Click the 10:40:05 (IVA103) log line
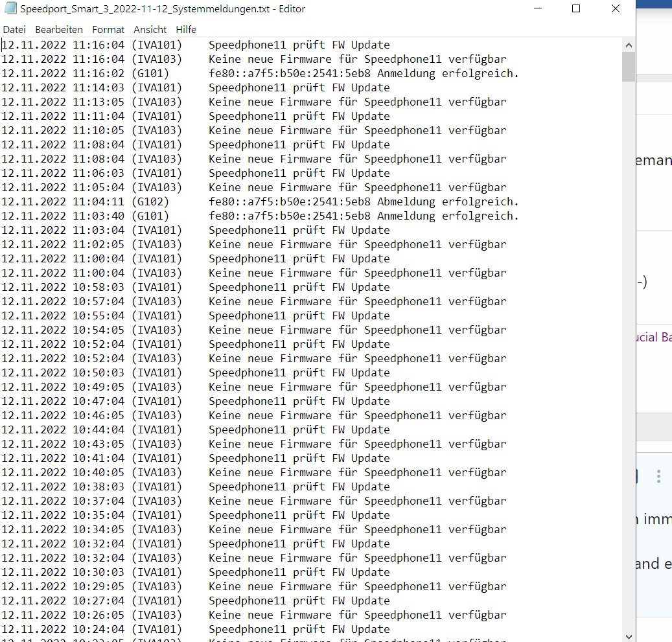Screen dimensions: 672x642 (254, 472)
